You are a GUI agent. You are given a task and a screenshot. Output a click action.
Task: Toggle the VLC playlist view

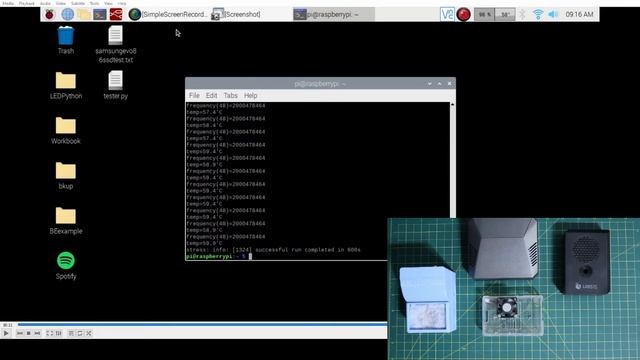point(71,333)
